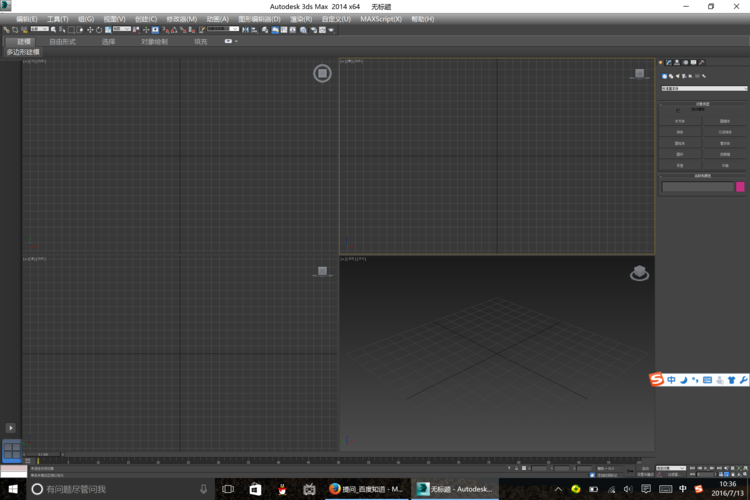Viewport: 750px width, 500px height.
Task: Open the 标准基本体 primitives dropdown
Action: [x=704, y=89]
